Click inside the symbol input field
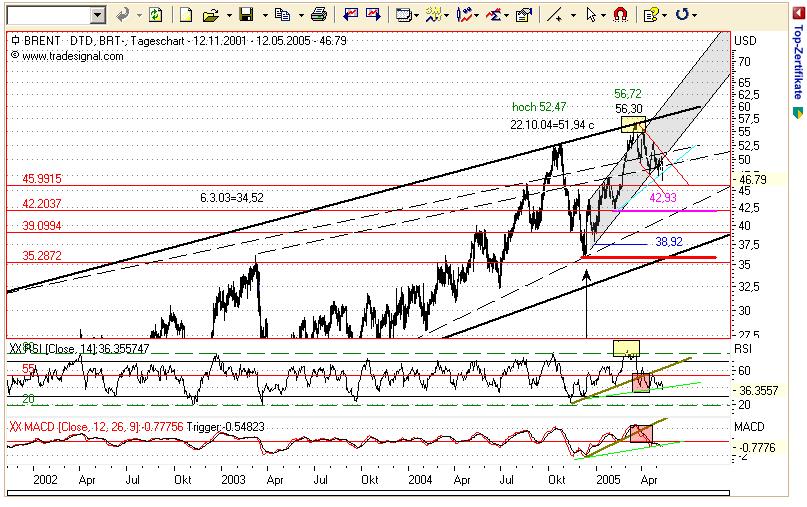Image resolution: width=807 pixels, height=507 pixels. pyautogui.click(x=48, y=15)
